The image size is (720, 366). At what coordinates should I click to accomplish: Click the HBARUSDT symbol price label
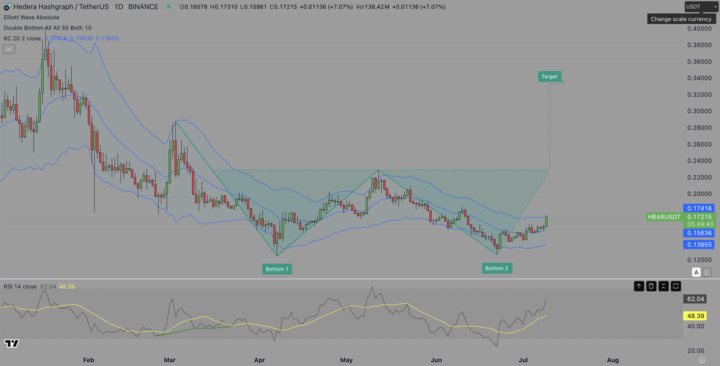[x=664, y=217]
